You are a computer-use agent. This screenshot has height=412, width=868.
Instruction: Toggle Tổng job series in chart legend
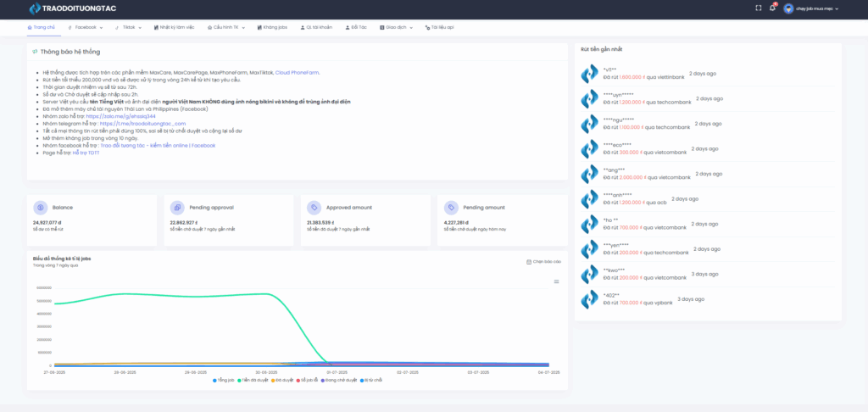tap(224, 381)
